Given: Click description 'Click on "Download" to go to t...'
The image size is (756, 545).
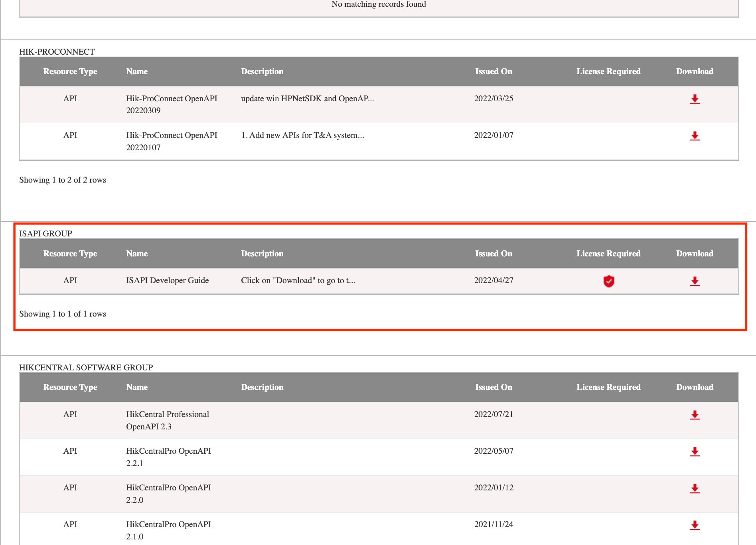Looking at the screenshot, I should pos(298,280).
